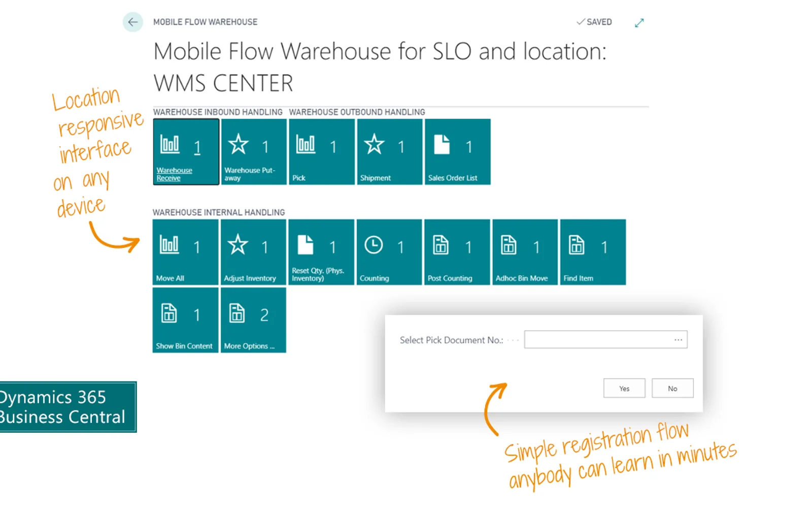Click the Select Pick Document No. input field

pos(605,339)
